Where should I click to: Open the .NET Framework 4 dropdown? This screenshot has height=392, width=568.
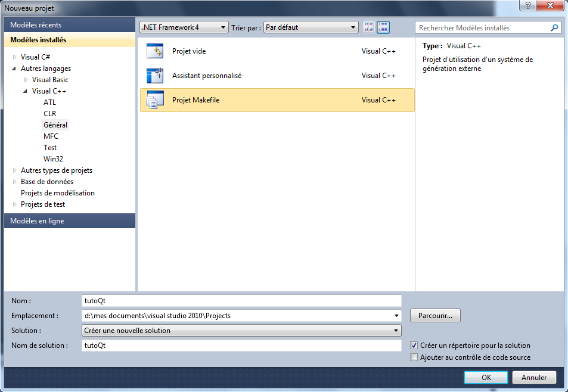[x=184, y=27]
